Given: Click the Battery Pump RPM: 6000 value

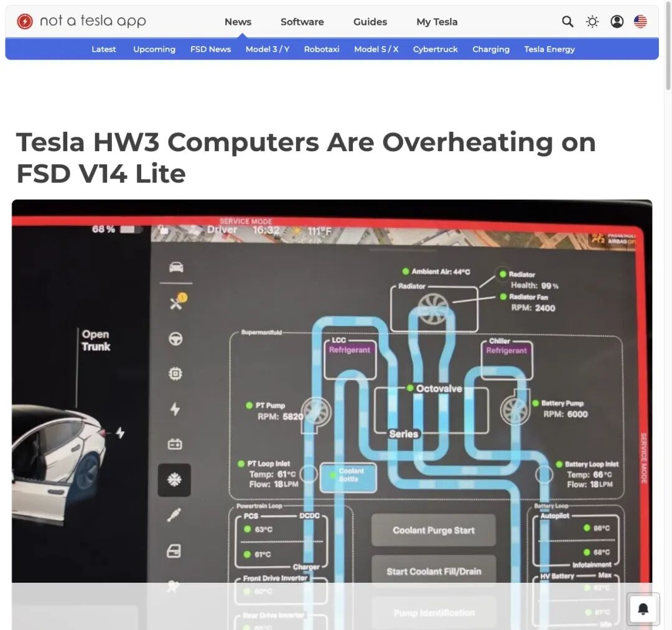Looking at the screenshot, I should coord(565,414).
